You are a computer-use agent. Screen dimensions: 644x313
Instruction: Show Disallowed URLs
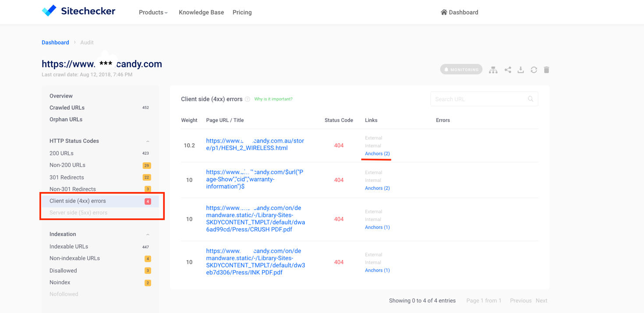(63, 271)
